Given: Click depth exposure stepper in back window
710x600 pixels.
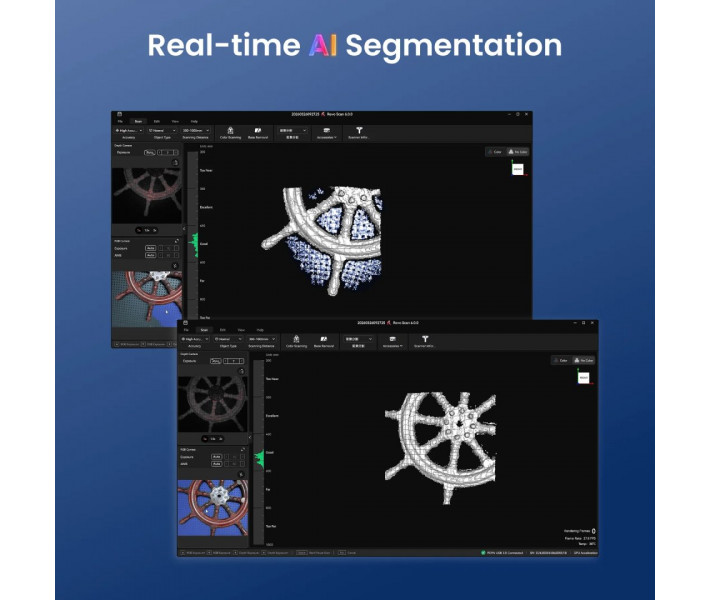Looking at the screenshot, I should [168, 153].
